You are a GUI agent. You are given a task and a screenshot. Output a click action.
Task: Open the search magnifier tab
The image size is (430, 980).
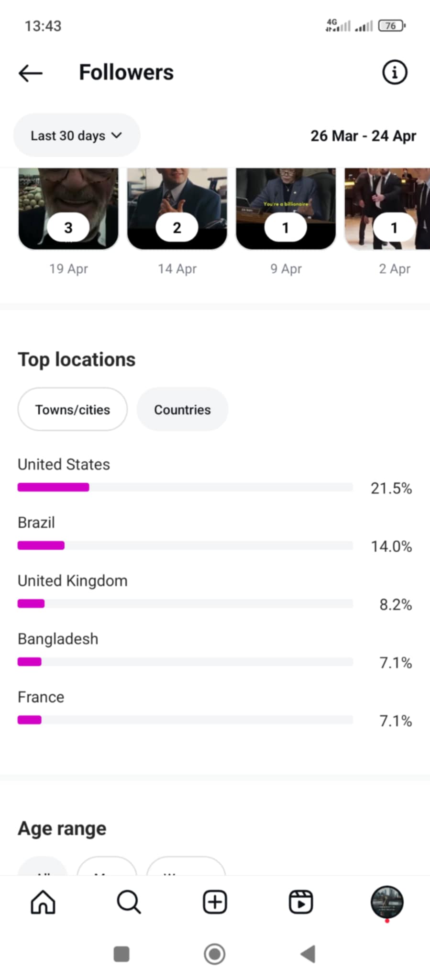[x=129, y=902]
